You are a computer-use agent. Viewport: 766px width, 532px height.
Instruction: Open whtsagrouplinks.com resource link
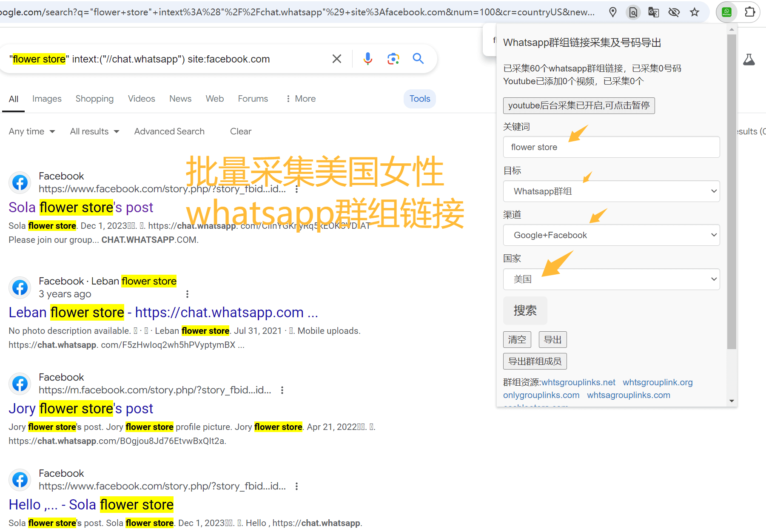click(629, 395)
